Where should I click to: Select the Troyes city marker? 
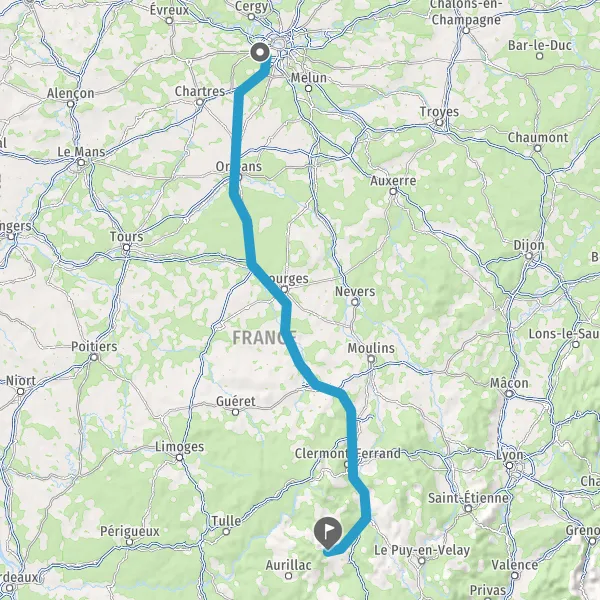[x=439, y=122]
